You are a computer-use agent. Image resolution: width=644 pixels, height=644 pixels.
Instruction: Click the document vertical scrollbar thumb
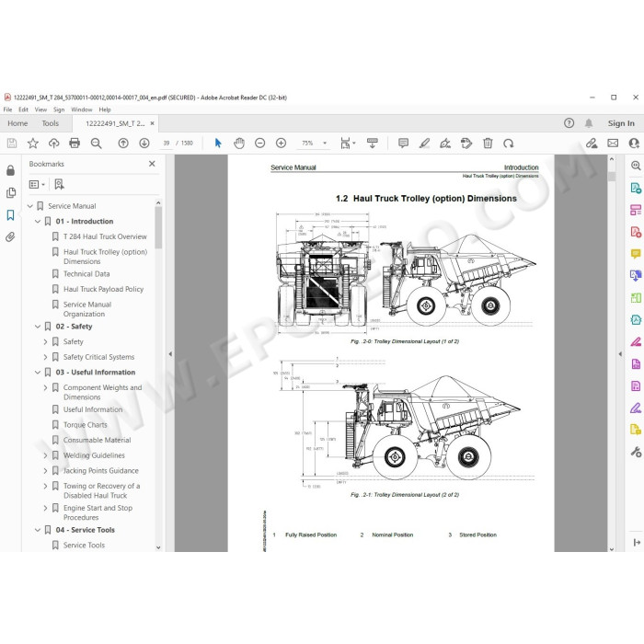pyautogui.click(x=612, y=177)
